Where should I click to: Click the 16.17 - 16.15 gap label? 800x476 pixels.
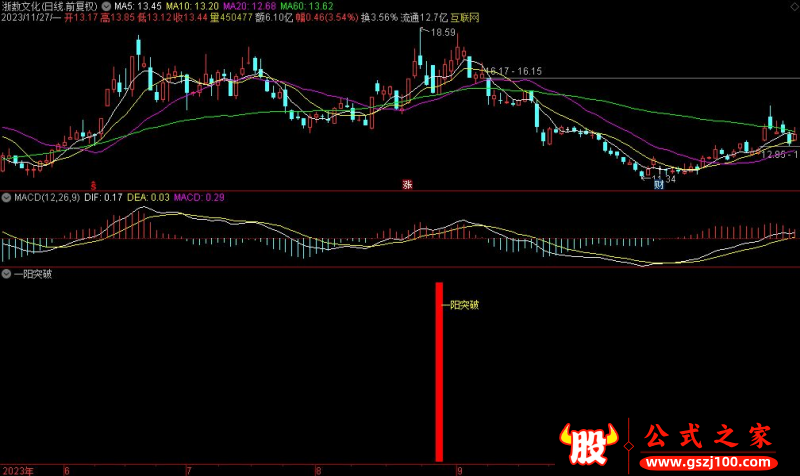[x=514, y=71]
